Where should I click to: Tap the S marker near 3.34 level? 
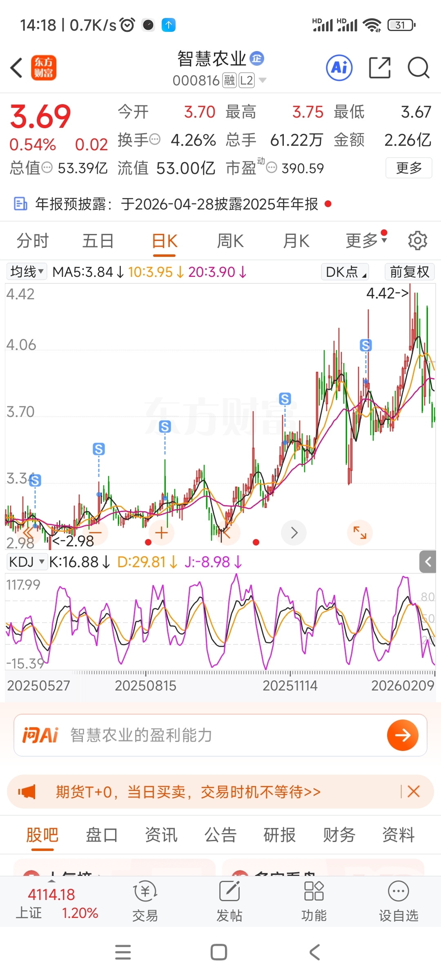tap(35, 480)
